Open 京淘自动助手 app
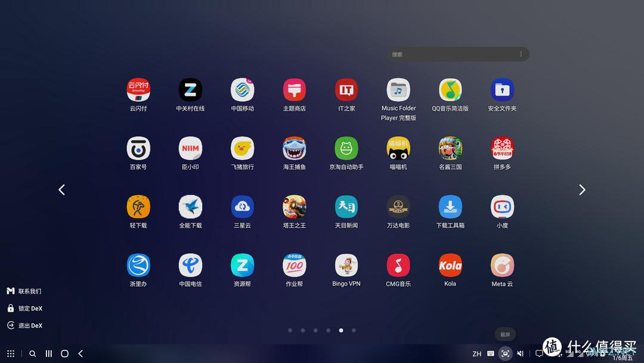Viewport: 644px width, 363px height. tap(346, 149)
